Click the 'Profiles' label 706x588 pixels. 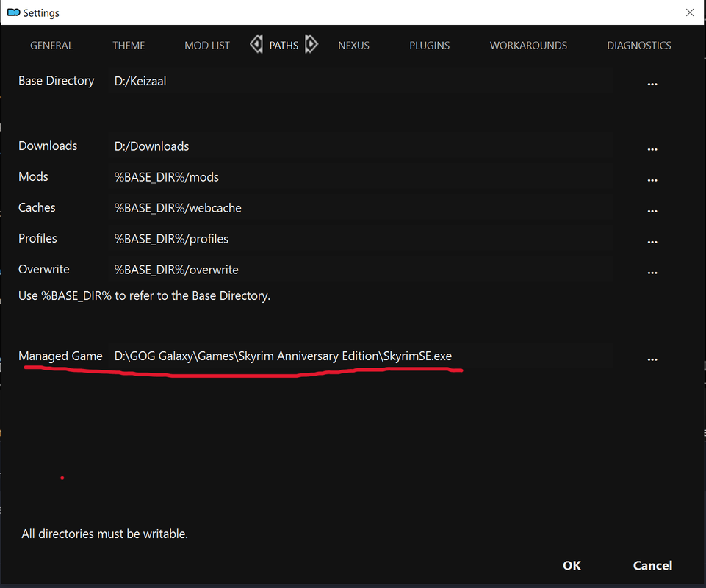click(37, 238)
